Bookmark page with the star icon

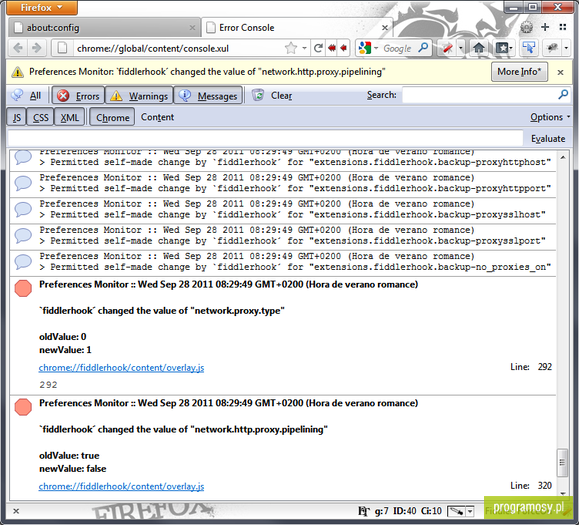click(291, 48)
